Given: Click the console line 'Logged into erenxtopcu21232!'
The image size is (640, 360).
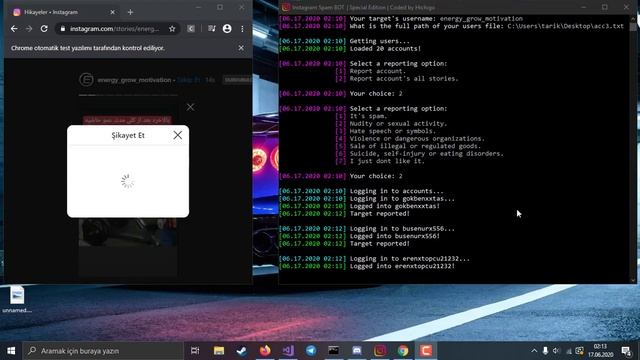Looking at the screenshot, I should pyautogui.click(x=402, y=266).
